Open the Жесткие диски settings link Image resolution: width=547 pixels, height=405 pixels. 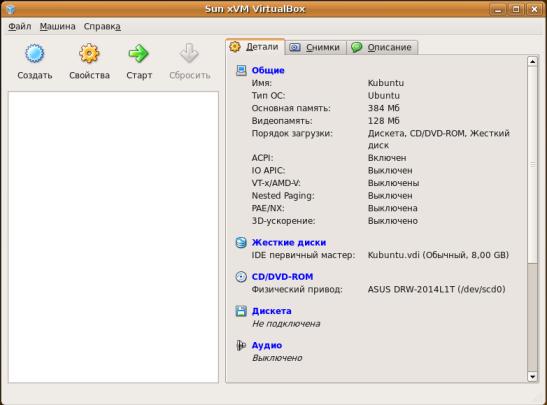click(289, 242)
